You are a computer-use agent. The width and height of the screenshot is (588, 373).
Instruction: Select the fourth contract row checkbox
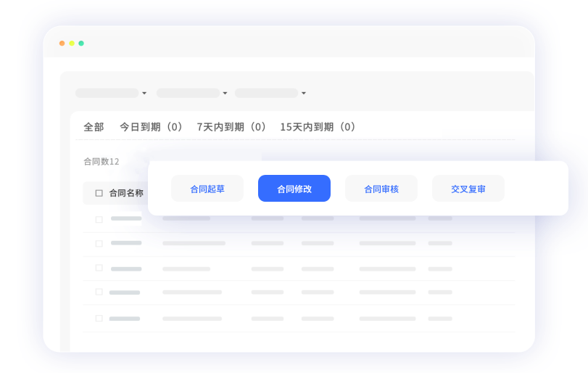point(99,292)
